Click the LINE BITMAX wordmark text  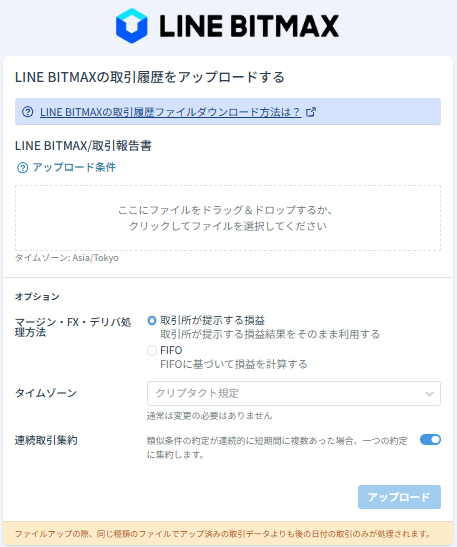click(249, 26)
